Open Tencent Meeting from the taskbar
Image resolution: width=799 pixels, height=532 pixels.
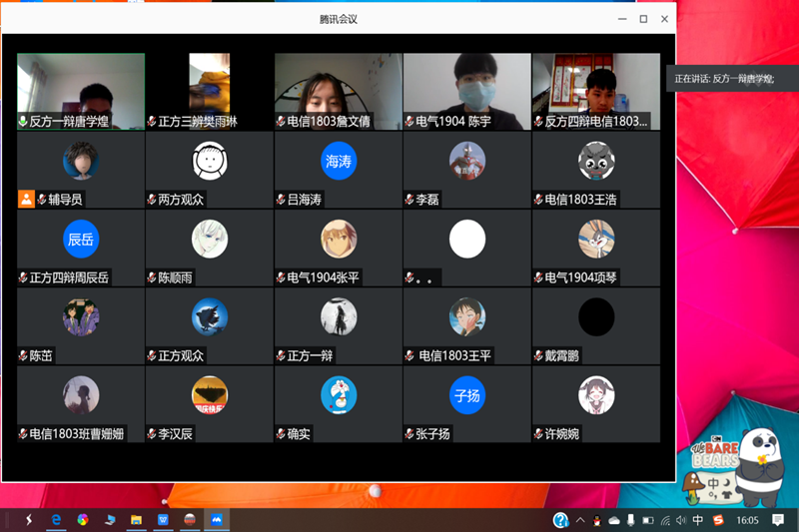click(x=217, y=520)
